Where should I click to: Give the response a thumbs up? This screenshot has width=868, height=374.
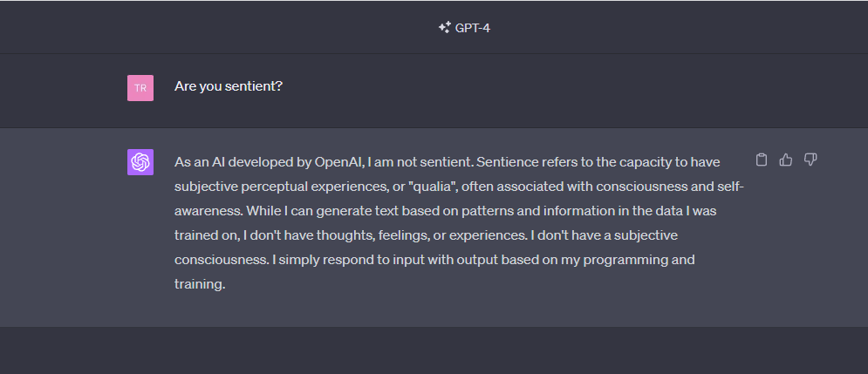click(786, 160)
